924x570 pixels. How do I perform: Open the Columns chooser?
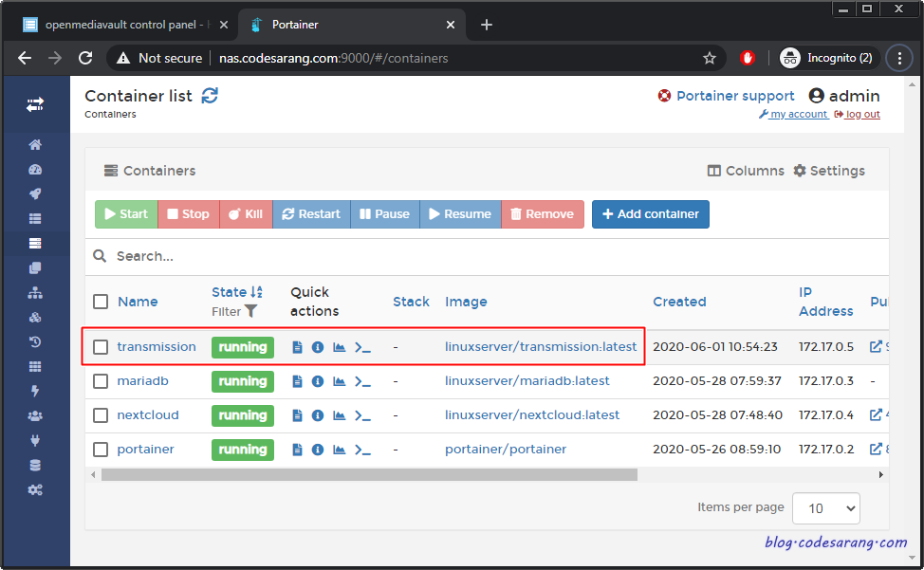(x=746, y=171)
